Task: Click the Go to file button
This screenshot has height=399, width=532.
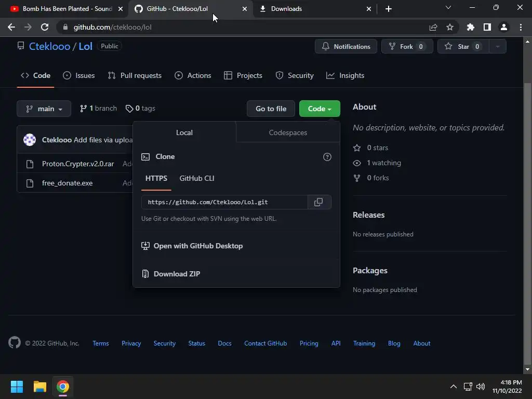Action: pyautogui.click(x=271, y=109)
